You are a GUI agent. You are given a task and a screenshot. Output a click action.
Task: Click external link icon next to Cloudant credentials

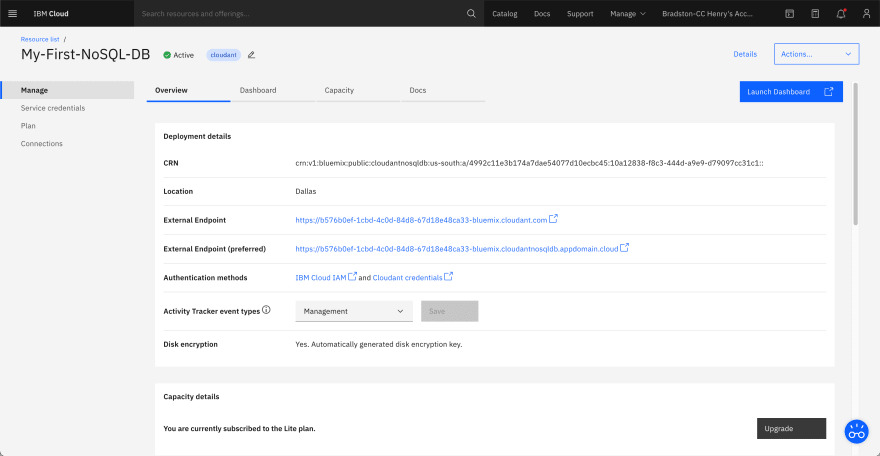448,276
